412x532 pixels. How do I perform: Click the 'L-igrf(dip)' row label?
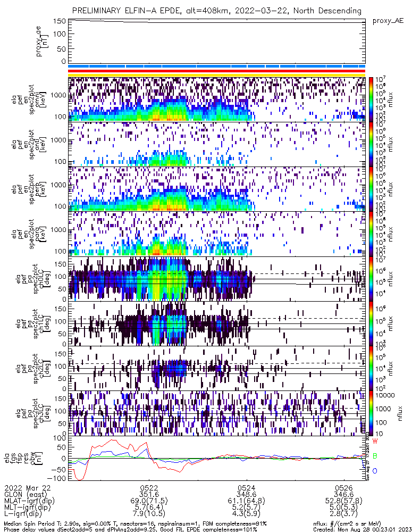(23, 514)
